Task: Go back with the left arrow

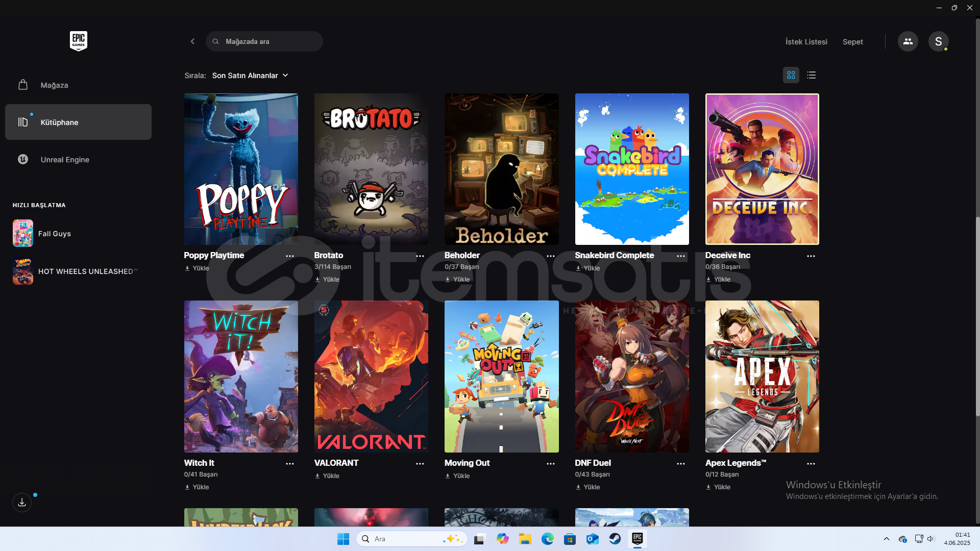Action: 192,41
